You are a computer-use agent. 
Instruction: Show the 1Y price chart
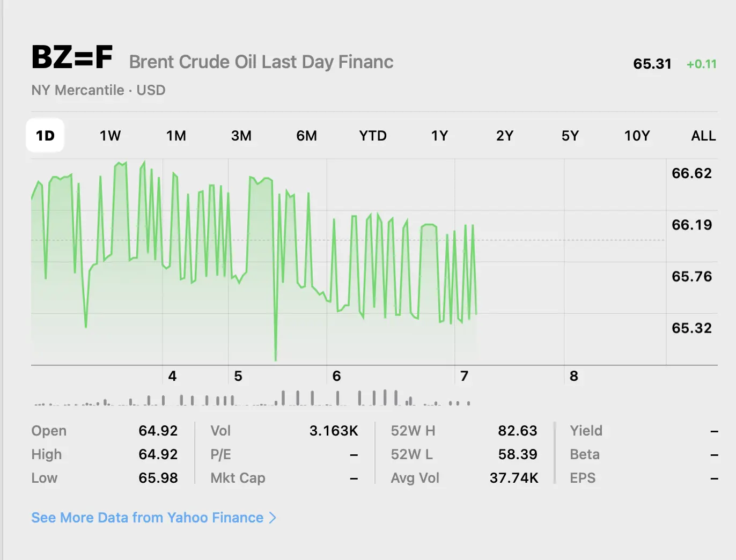point(439,136)
